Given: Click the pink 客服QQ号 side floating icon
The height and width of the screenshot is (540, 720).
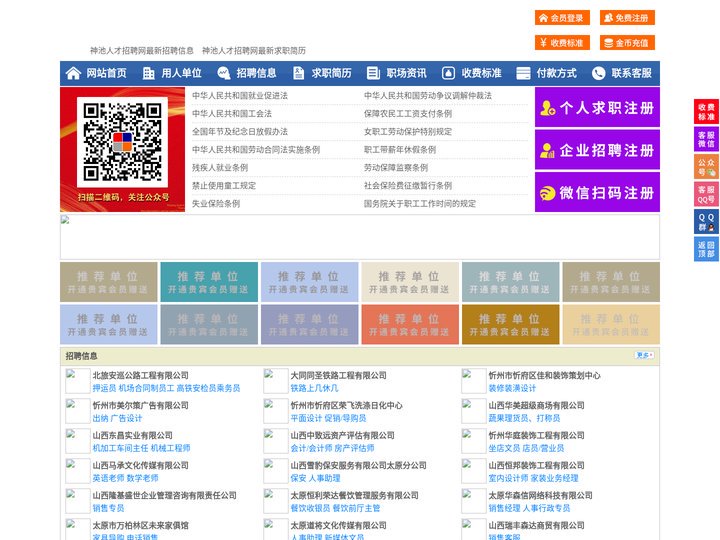Looking at the screenshot, I should [706, 194].
